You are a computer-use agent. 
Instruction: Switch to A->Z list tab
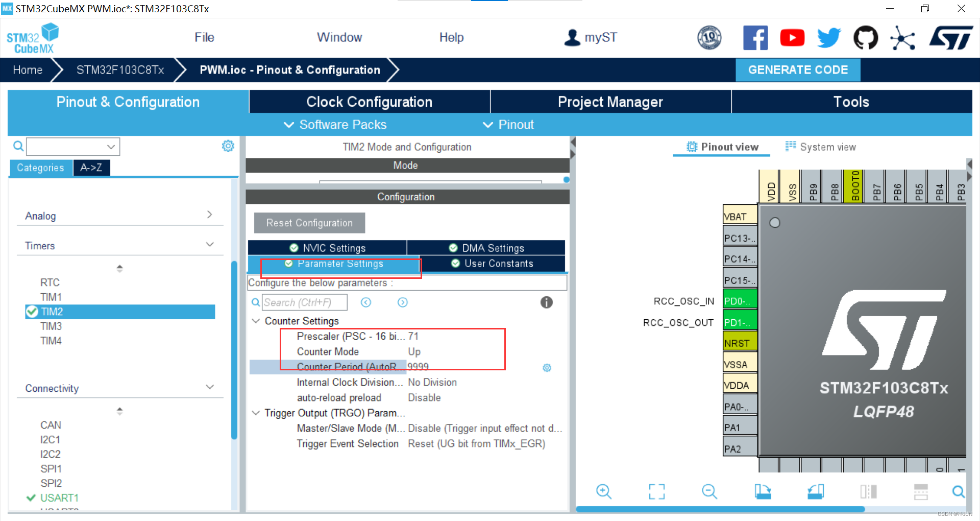(91, 168)
